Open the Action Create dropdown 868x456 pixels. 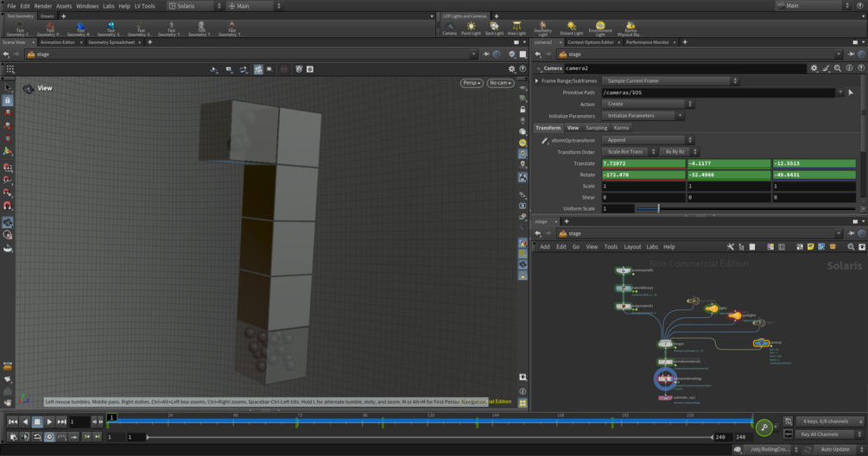click(x=648, y=104)
